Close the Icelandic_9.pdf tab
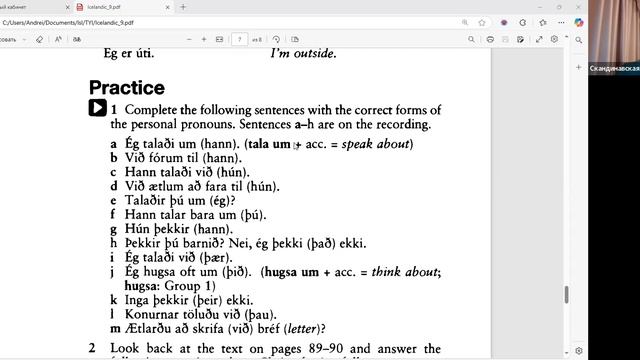The image size is (640, 360). click(167, 7)
